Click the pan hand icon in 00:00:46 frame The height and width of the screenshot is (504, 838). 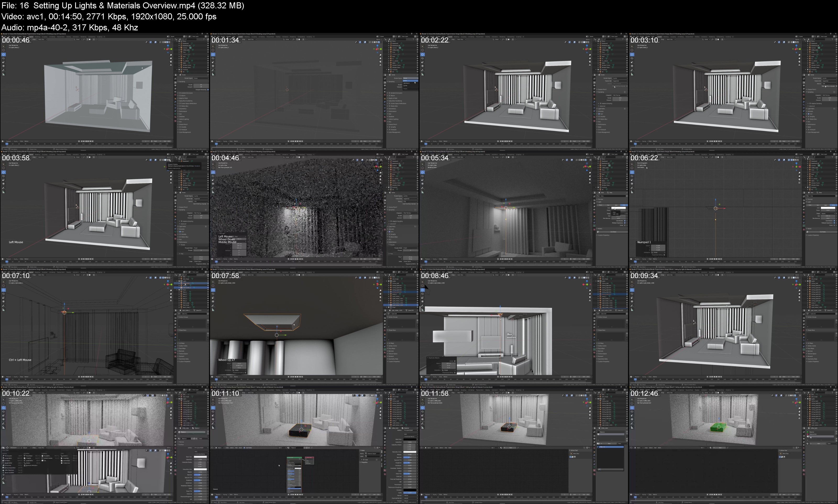click(171, 58)
